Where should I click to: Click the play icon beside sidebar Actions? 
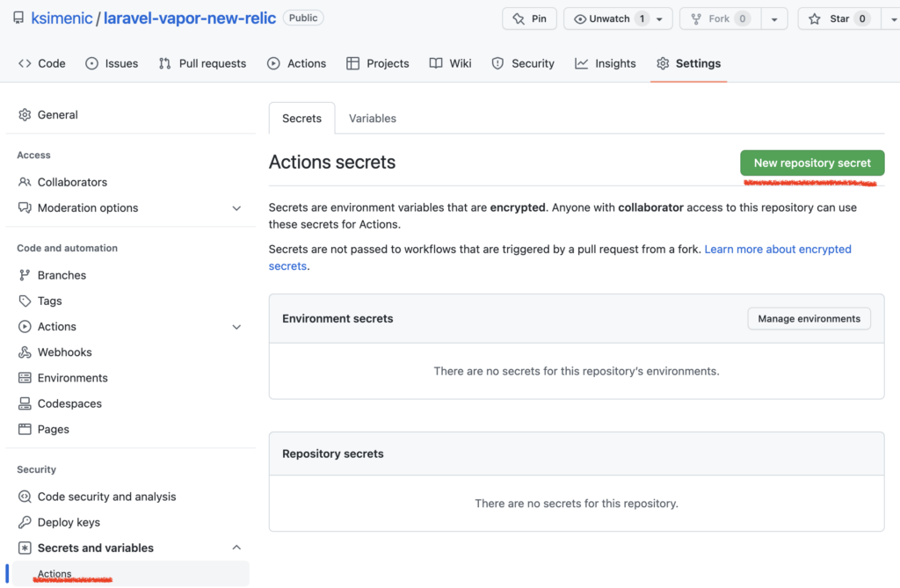(x=25, y=327)
